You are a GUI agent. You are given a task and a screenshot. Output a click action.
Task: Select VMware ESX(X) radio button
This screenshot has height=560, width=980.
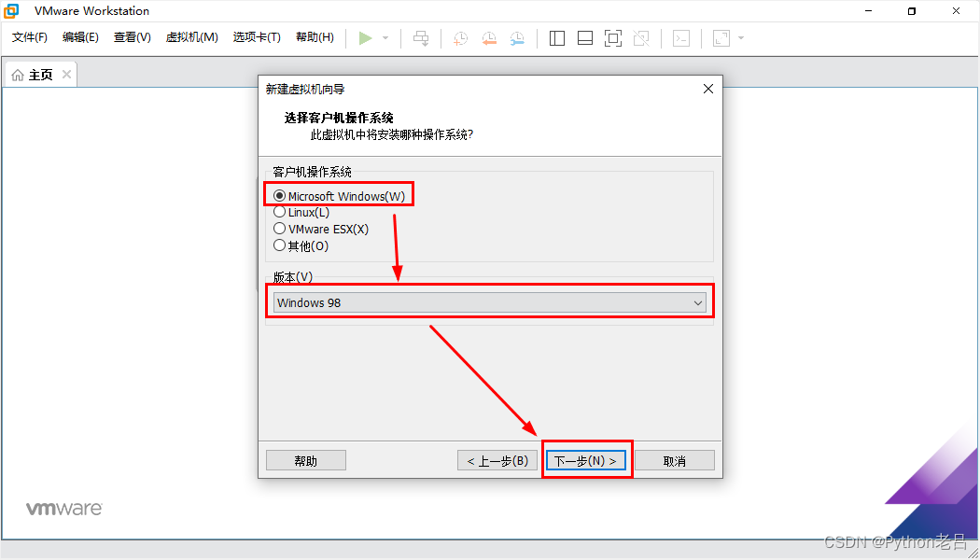pyautogui.click(x=279, y=229)
